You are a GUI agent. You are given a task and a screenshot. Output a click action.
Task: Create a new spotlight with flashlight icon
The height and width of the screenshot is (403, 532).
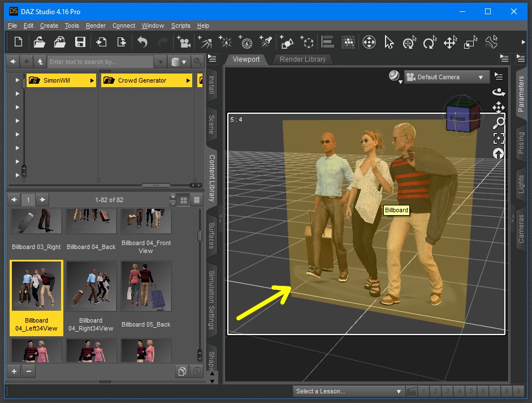pos(266,42)
